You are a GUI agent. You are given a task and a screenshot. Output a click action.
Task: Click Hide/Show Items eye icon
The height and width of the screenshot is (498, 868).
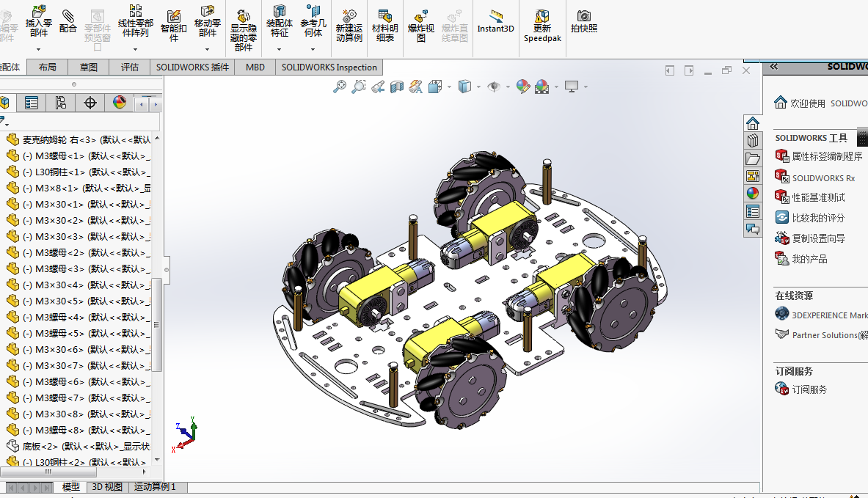coord(494,87)
